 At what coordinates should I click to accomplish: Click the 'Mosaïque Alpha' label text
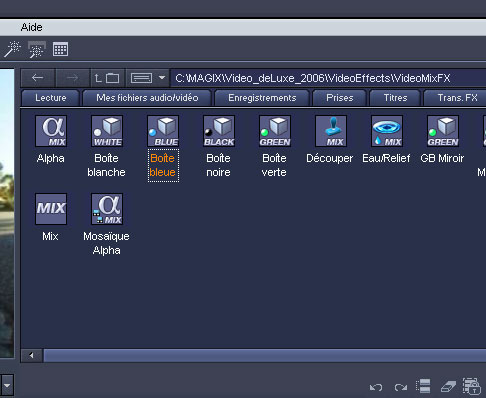tap(106, 243)
